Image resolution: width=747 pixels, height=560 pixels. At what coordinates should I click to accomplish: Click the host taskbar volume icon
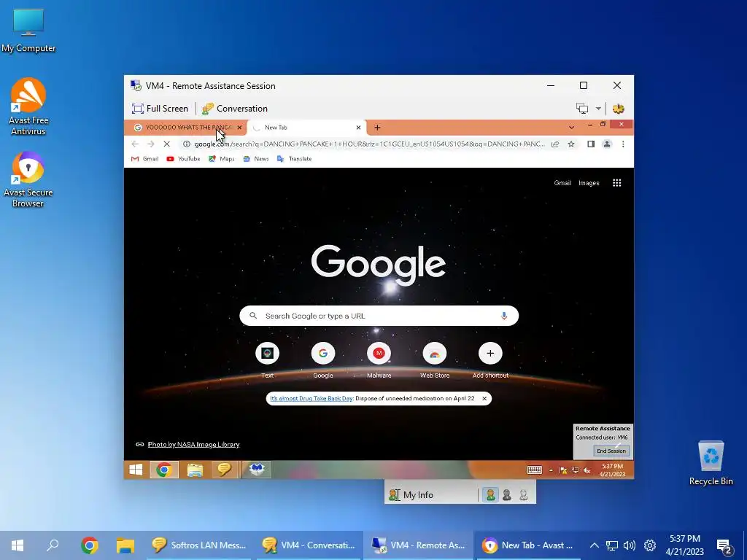tap(630, 545)
